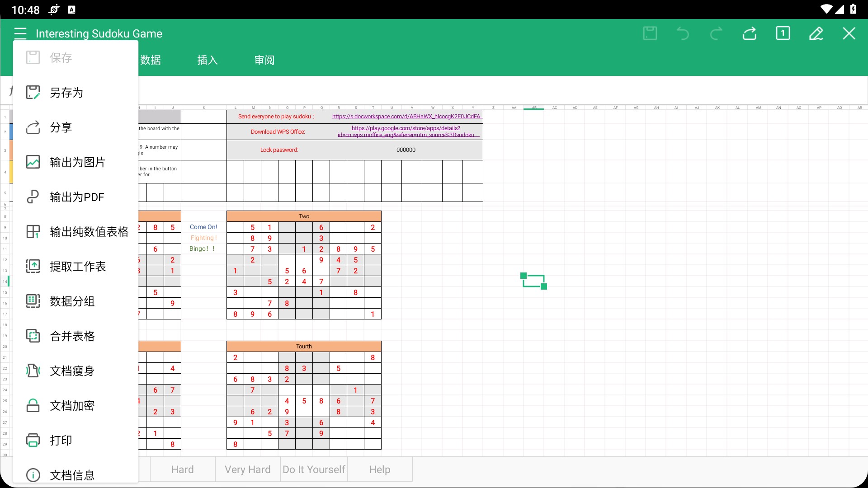Image resolution: width=868 pixels, height=488 pixels.
Task: Select 合并表格 menu entry
Action: (x=75, y=336)
